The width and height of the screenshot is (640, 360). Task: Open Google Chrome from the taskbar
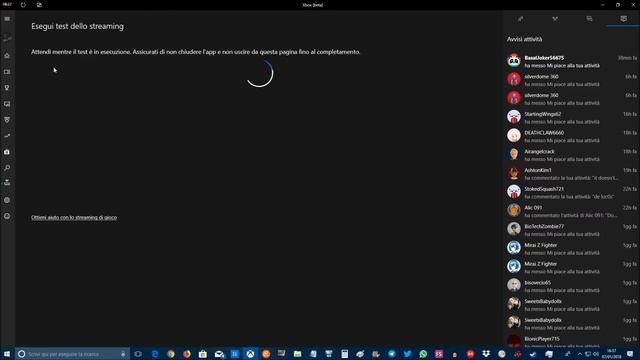coord(171,354)
